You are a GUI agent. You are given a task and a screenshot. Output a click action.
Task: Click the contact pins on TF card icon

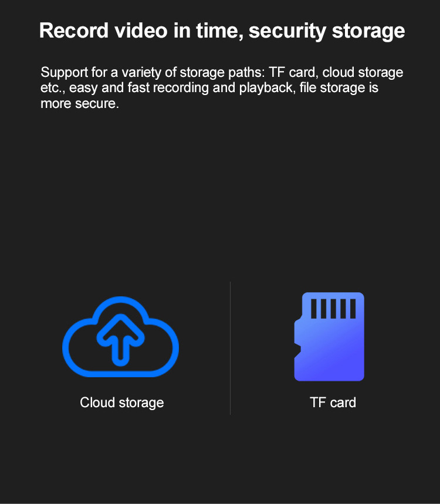(x=333, y=309)
